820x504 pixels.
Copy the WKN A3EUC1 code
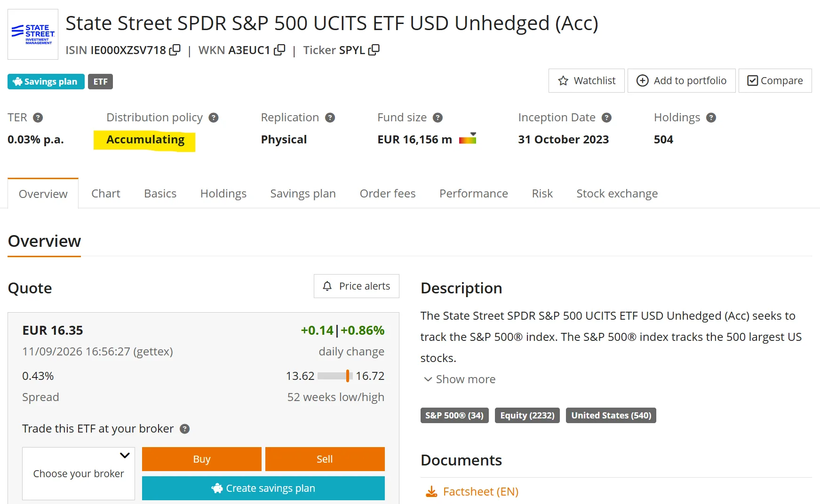point(279,50)
